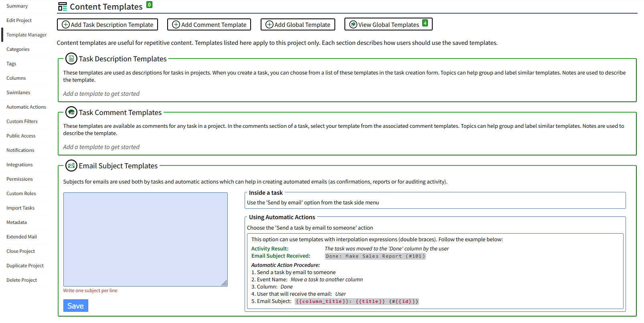Open Permissions settings
Image resolution: width=644 pixels, height=323 pixels.
[x=20, y=179]
